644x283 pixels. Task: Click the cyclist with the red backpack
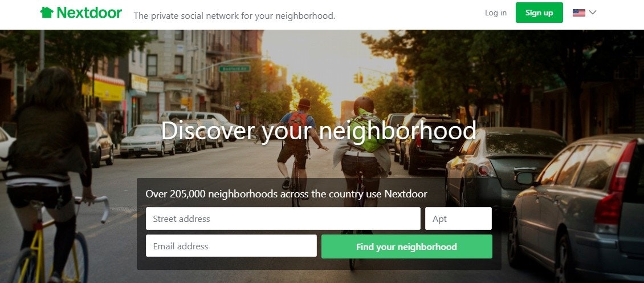click(297, 144)
